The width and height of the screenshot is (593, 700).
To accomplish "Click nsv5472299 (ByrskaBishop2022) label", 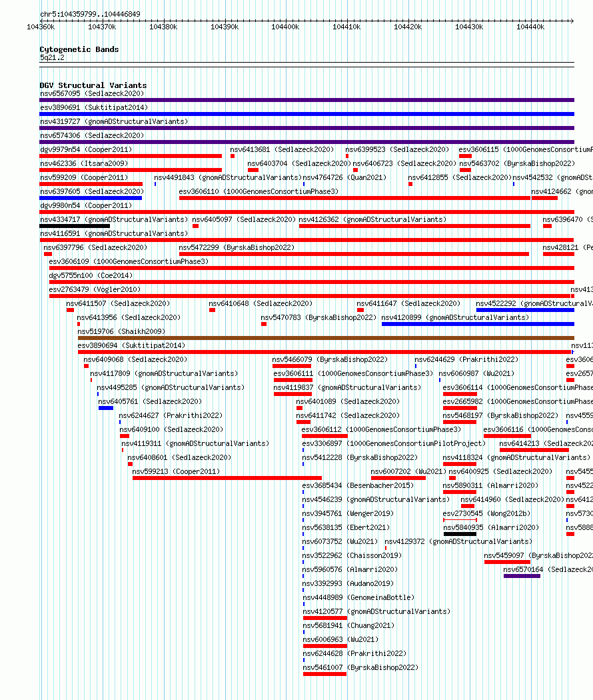I will pyautogui.click(x=237, y=247).
